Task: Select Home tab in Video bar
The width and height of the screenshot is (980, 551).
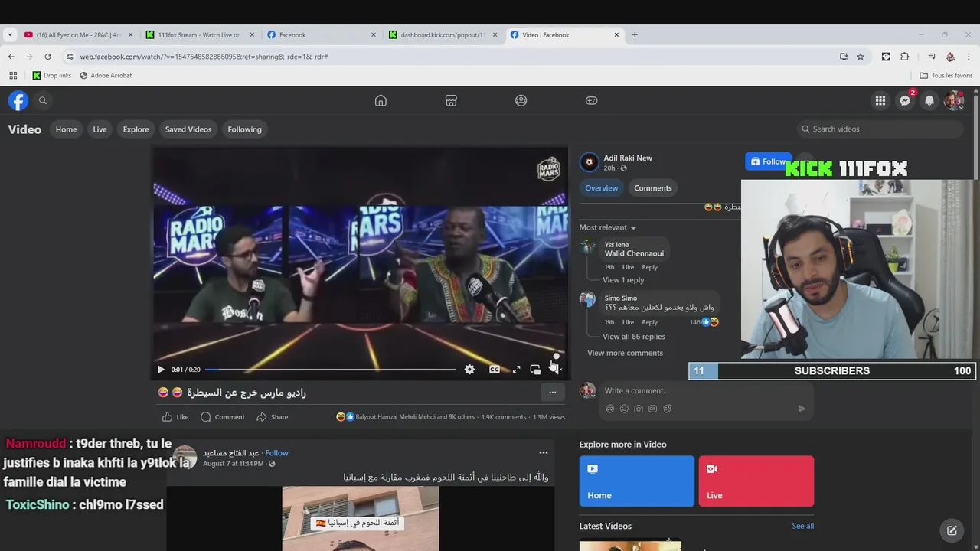Action: pos(66,129)
